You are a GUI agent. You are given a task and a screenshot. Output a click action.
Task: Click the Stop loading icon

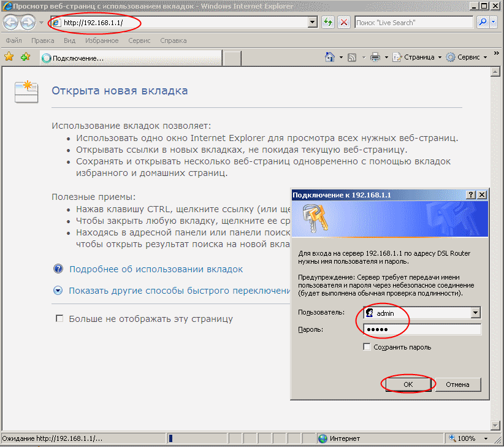tap(344, 23)
